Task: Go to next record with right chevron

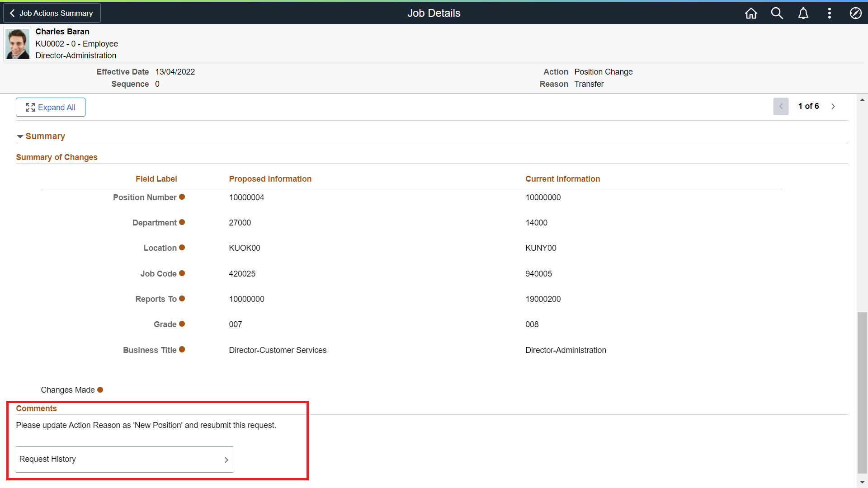Action: coord(833,106)
